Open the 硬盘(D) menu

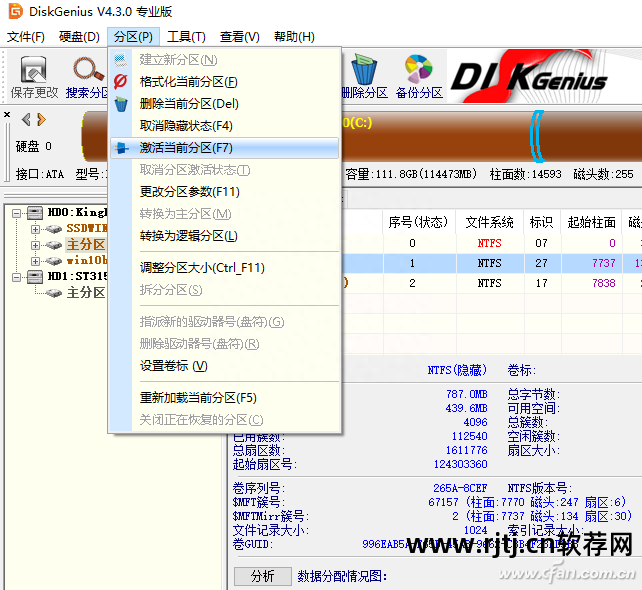point(79,37)
